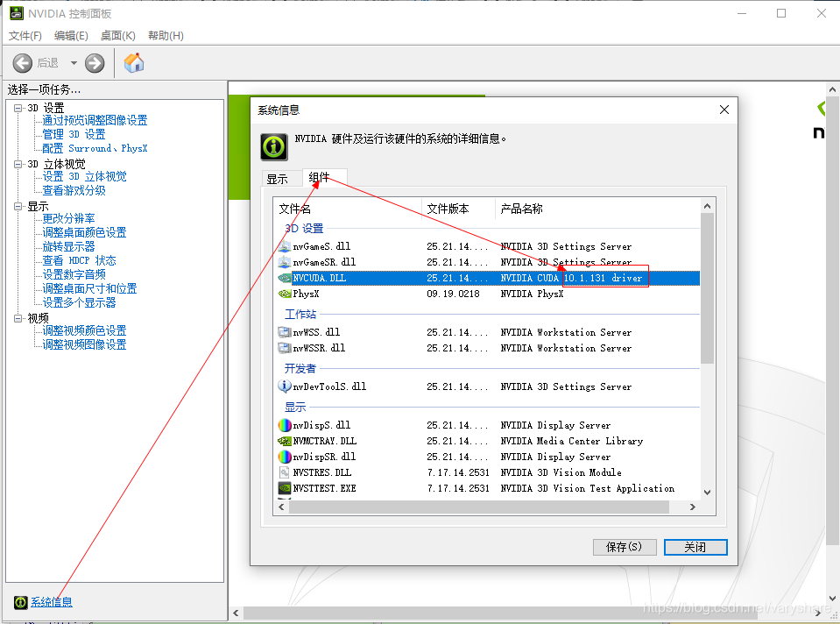The width and height of the screenshot is (840, 624).
Task: Click the nvGameSR.dll file icon
Action: point(285,262)
